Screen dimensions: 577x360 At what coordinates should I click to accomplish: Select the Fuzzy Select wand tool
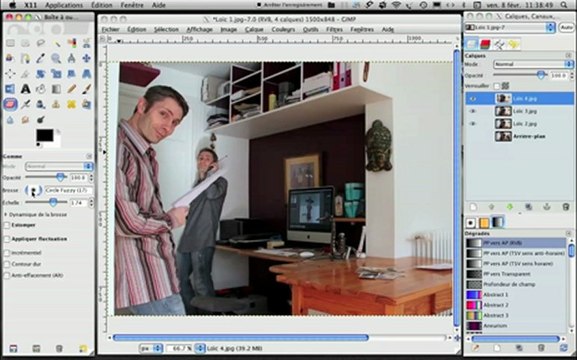(x=56, y=43)
